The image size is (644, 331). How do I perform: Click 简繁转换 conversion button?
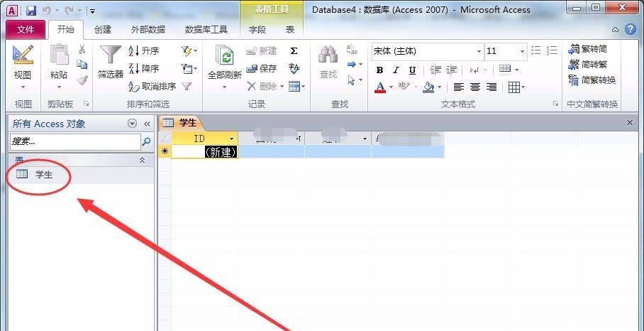pyautogui.click(x=592, y=80)
